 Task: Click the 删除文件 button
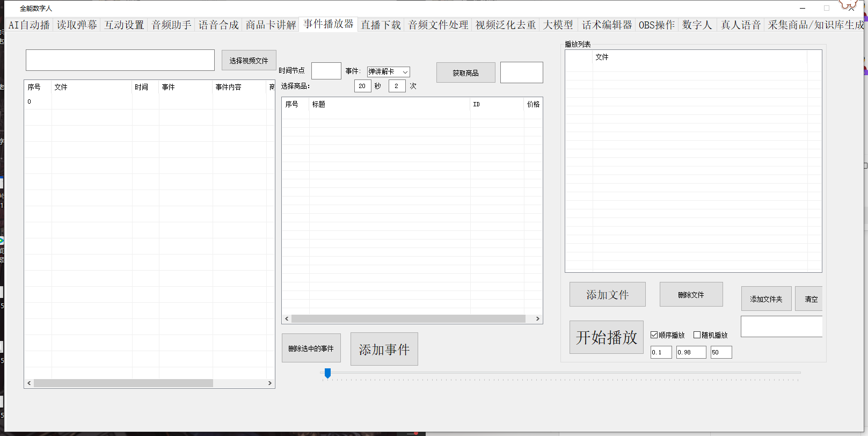(x=691, y=294)
